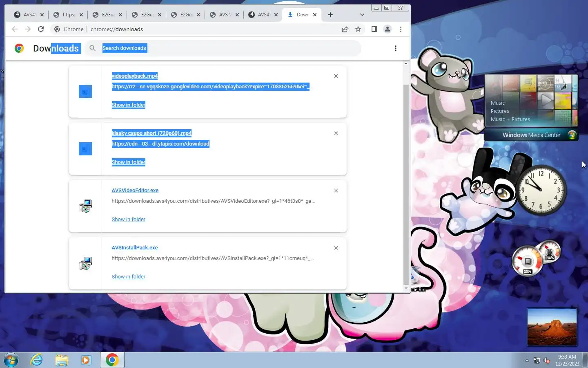
Task: Click the back navigation arrow in Chrome
Action: pyautogui.click(x=15, y=29)
